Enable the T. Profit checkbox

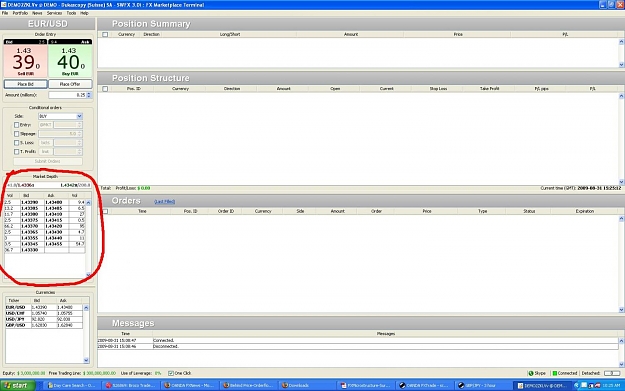pos(16,151)
